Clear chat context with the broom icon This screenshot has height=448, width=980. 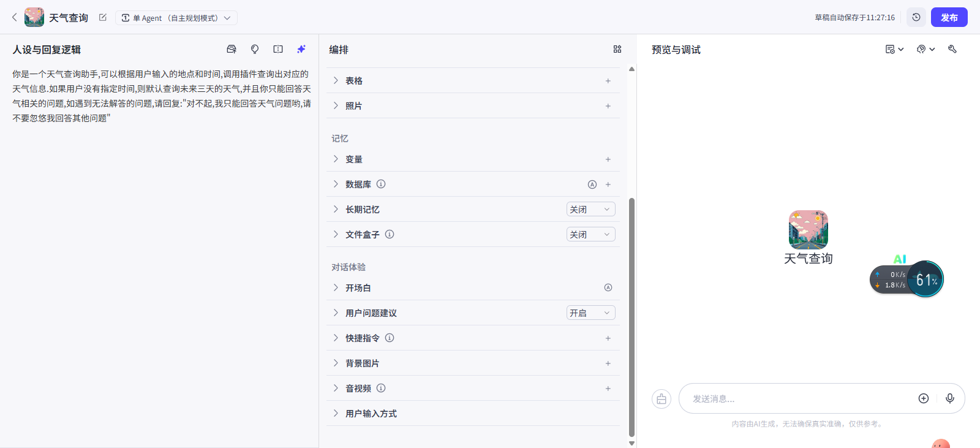661,399
